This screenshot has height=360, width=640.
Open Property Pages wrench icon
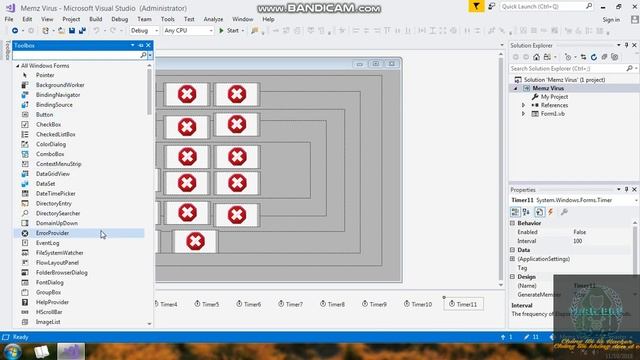tap(564, 212)
